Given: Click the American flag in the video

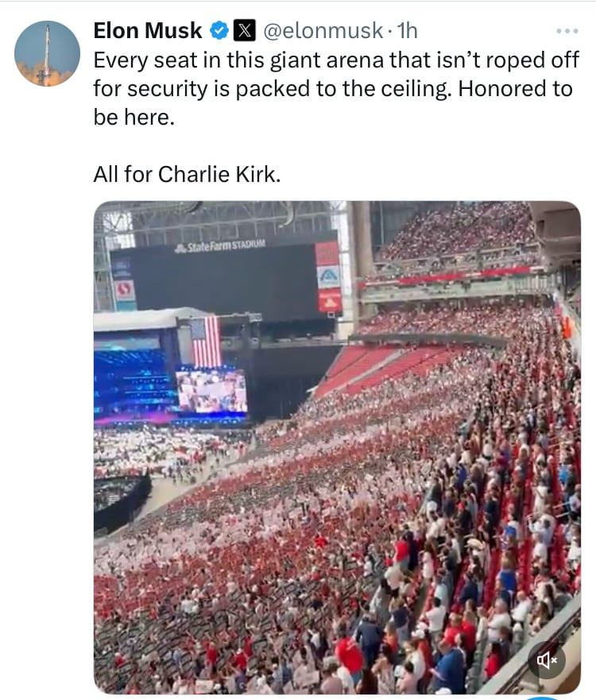Looking at the screenshot, I should pyautogui.click(x=207, y=342).
